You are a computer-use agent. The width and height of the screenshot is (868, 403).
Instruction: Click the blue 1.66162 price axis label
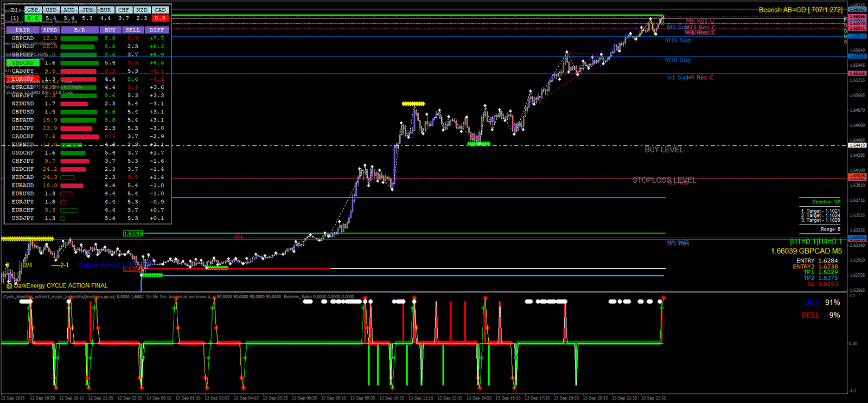[x=857, y=9]
